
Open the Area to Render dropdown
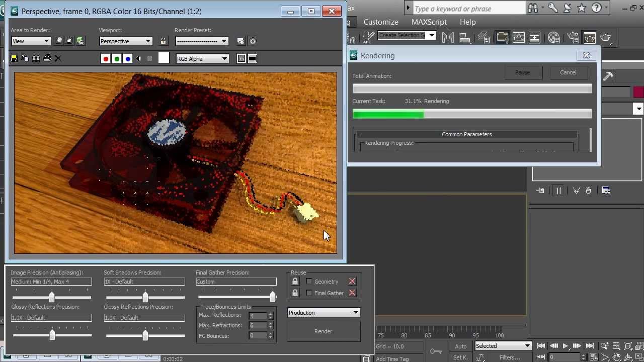click(31, 41)
